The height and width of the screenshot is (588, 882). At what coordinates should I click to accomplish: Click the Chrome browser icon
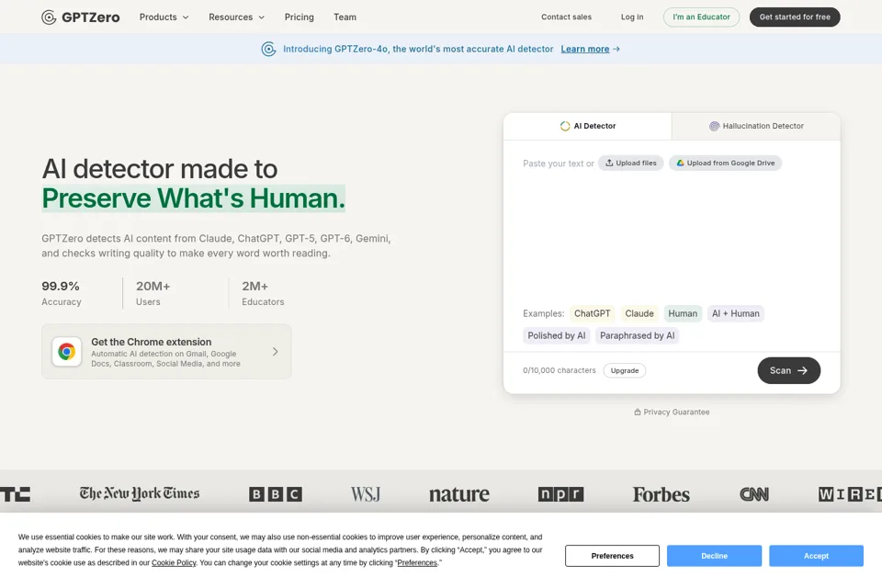click(67, 352)
